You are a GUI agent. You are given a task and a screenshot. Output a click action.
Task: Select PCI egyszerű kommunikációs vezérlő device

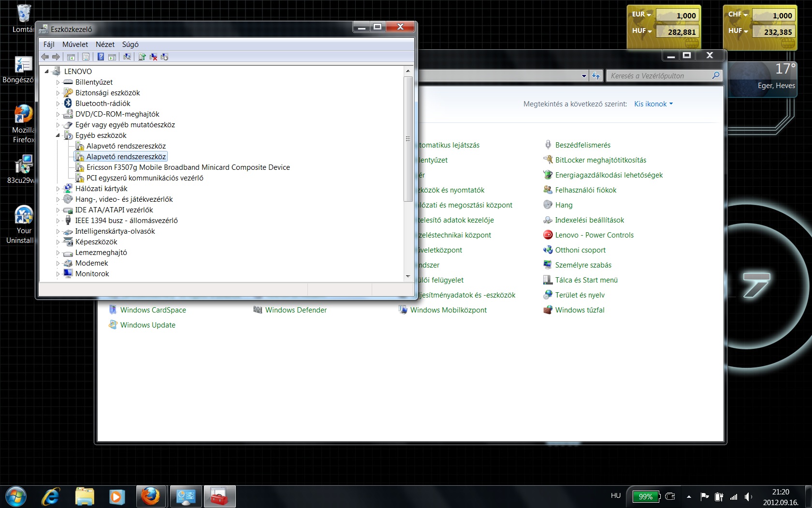pos(145,178)
